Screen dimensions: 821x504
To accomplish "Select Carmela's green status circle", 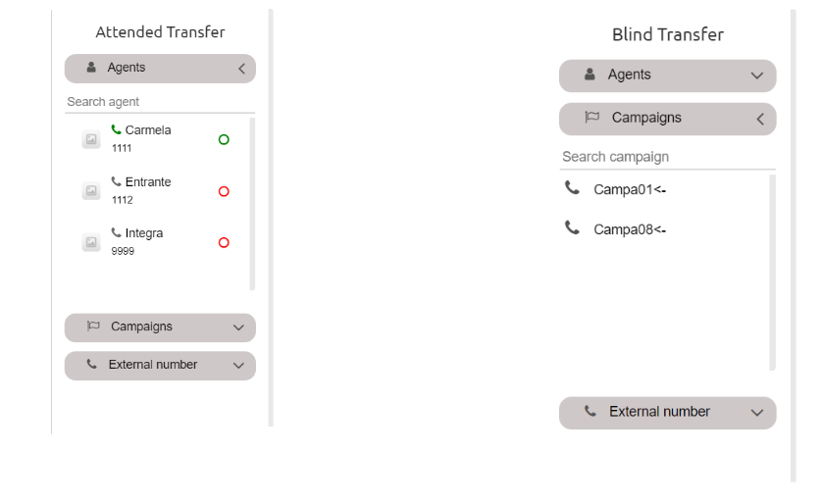I will pos(224,140).
